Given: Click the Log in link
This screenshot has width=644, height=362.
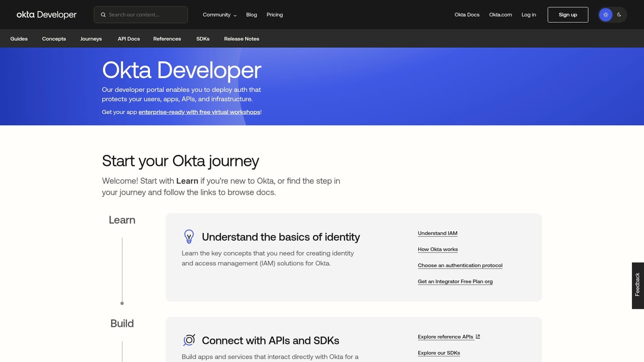Looking at the screenshot, I should point(528,15).
